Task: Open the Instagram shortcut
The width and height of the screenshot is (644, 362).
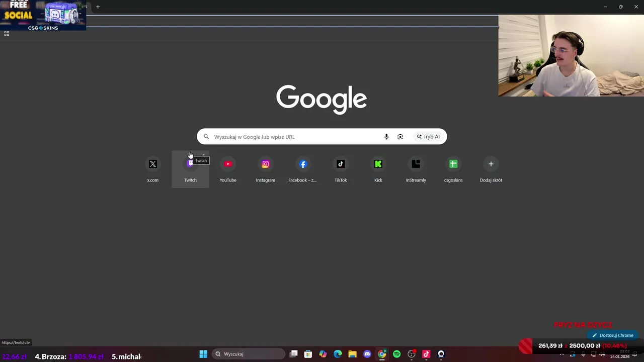Action: click(265, 169)
